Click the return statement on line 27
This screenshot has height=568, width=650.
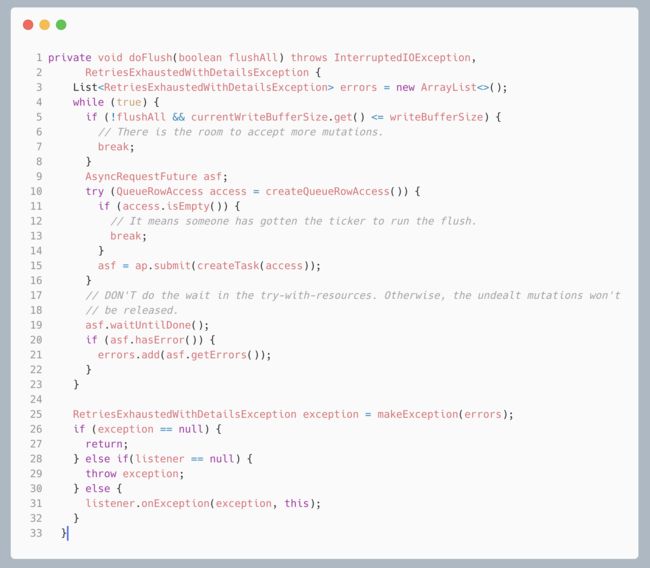(107, 444)
